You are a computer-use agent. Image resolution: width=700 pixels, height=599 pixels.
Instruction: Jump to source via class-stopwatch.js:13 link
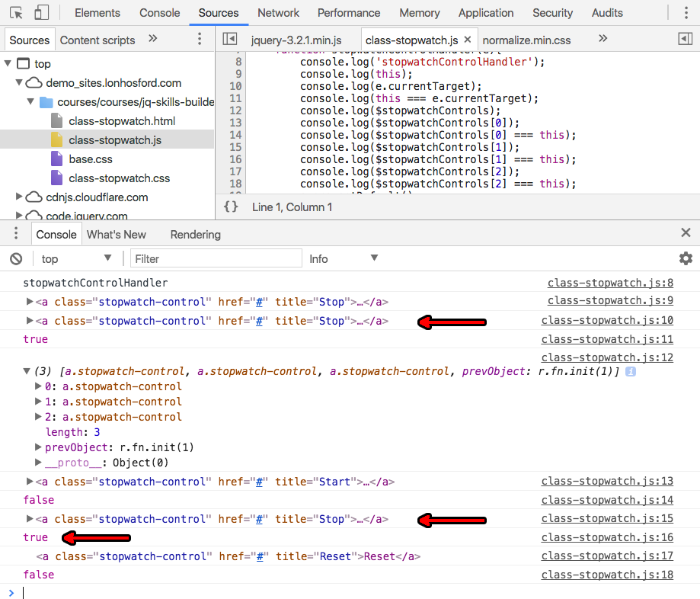tap(607, 481)
